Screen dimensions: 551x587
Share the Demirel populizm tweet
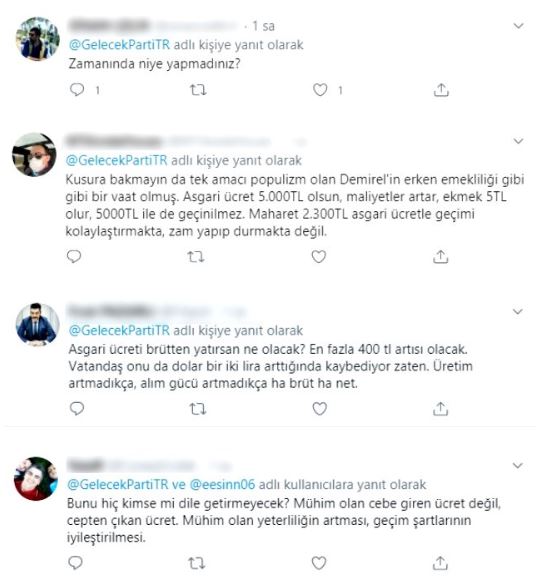[x=441, y=257]
